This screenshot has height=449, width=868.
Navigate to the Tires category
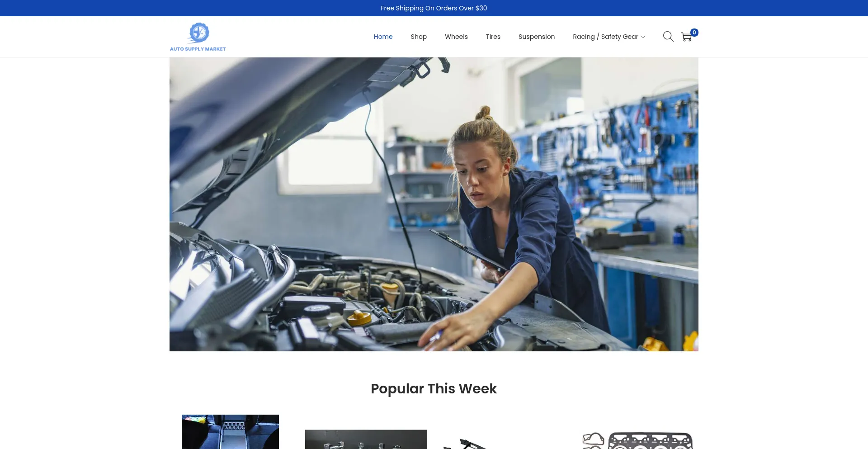[x=493, y=37]
